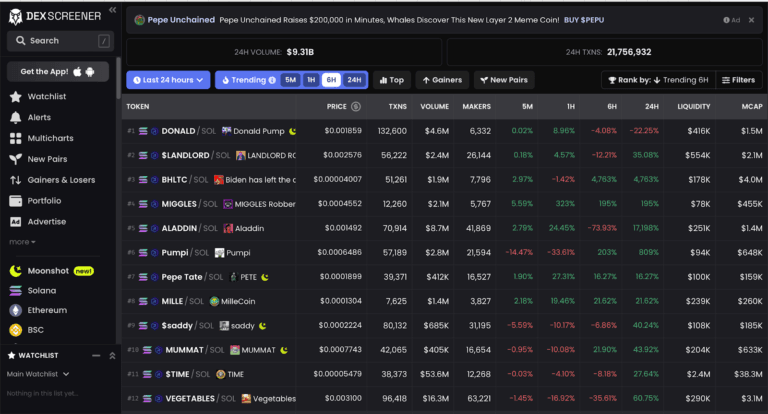Open the Filters button
The width and height of the screenshot is (768, 414).
(x=739, y=80)
